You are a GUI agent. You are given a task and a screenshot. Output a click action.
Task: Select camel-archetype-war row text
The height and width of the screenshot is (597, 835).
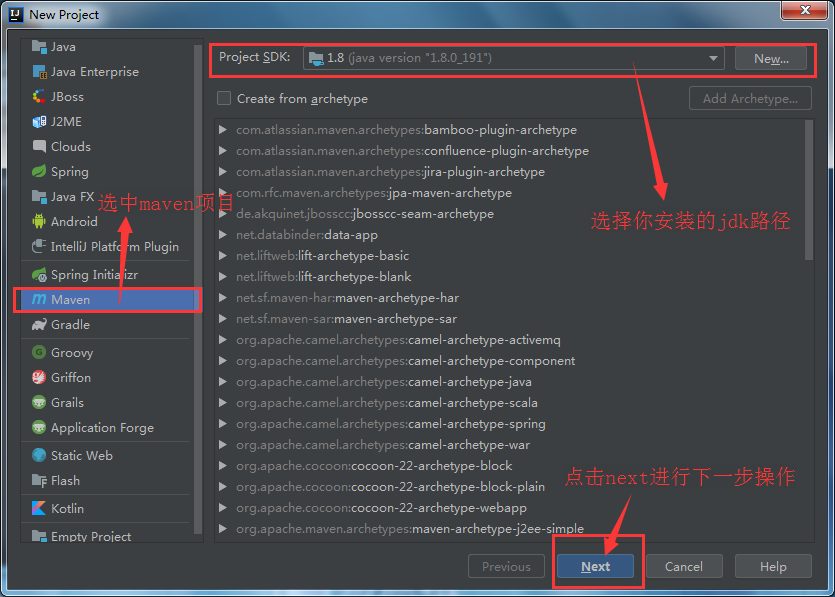point(383,445)
